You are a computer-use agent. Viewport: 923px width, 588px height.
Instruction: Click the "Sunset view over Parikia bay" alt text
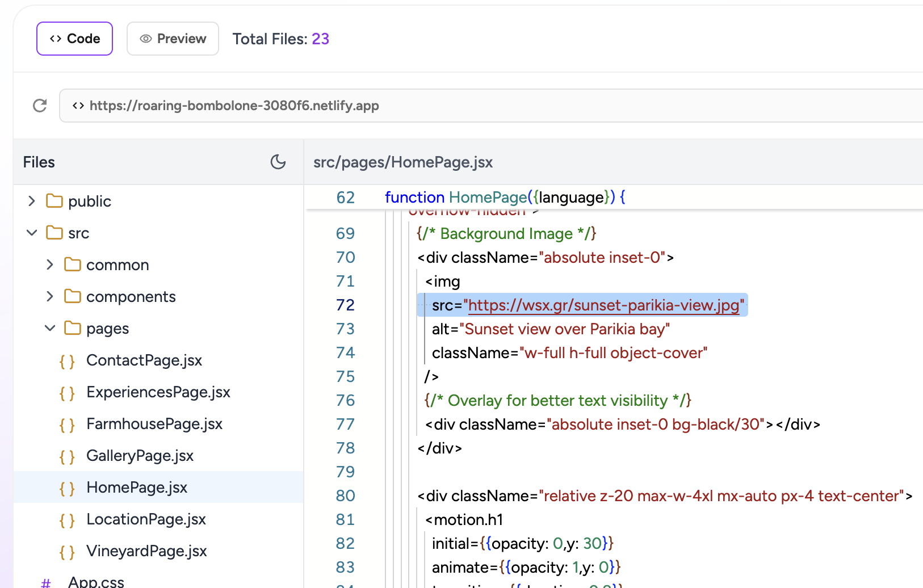pyautogui.click(x=565, y=329)
